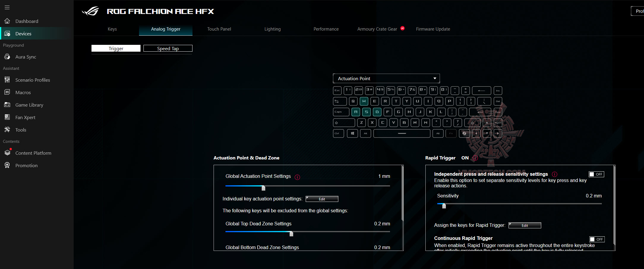Click the Actuation Point & Dead Zone panel scrollbar
644x269 pixels.
pyautogui.click(x=402, y=193)
